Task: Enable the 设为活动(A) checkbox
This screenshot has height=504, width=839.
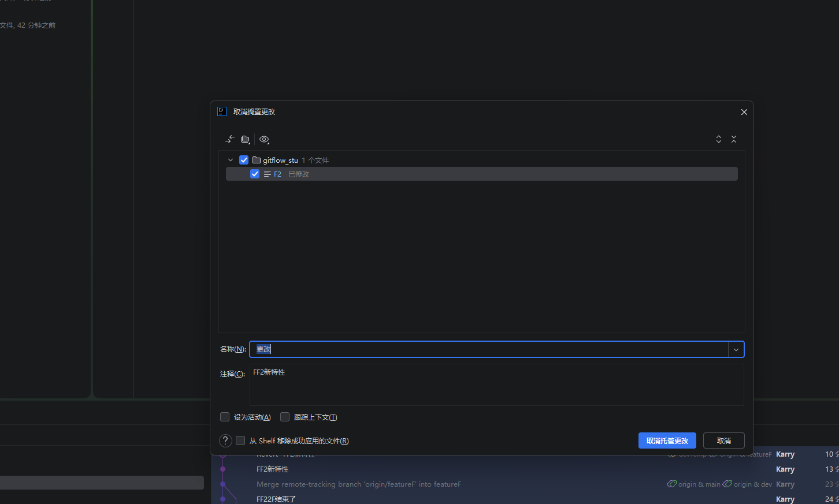Action: coord(225,417)
